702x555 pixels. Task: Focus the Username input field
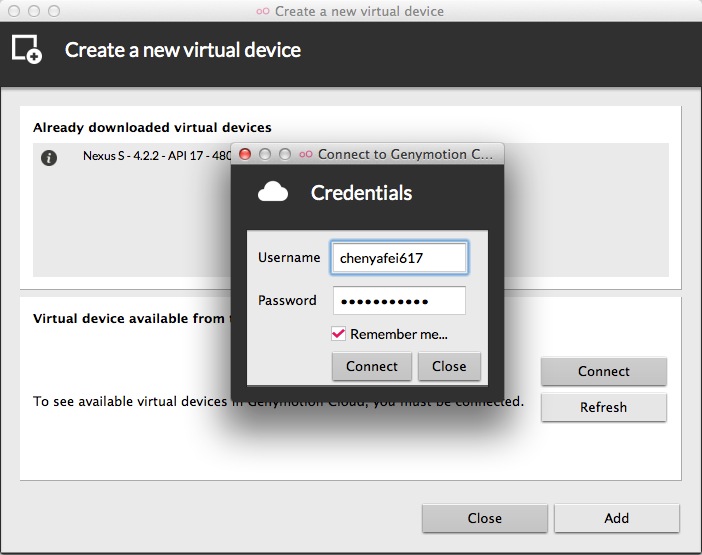tap(399, 257)
